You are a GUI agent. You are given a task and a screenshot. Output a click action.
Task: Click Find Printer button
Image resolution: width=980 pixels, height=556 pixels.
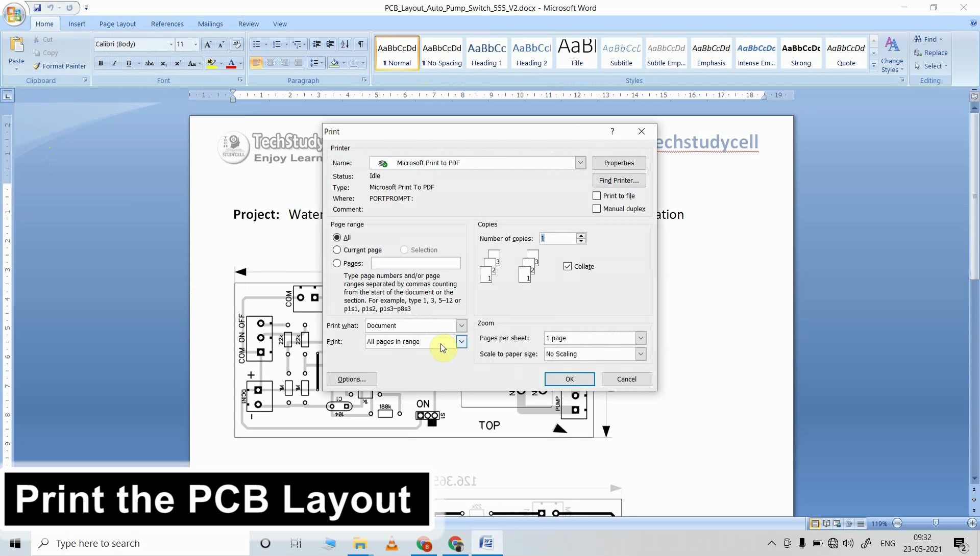tap(619, 180)
